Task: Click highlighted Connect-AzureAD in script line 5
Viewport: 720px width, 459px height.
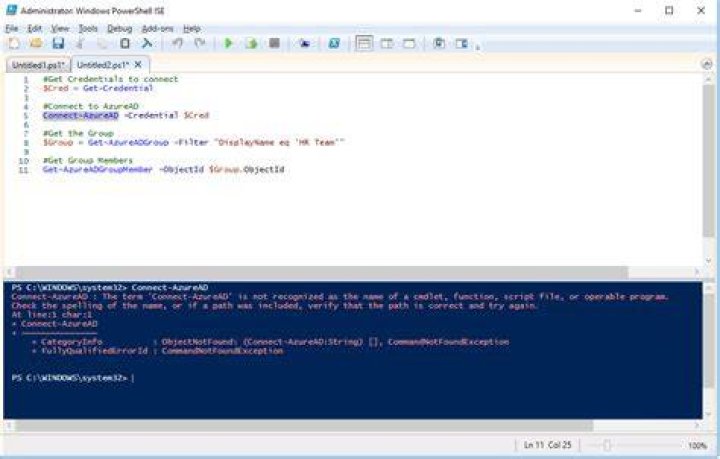Action: (81, 115)
